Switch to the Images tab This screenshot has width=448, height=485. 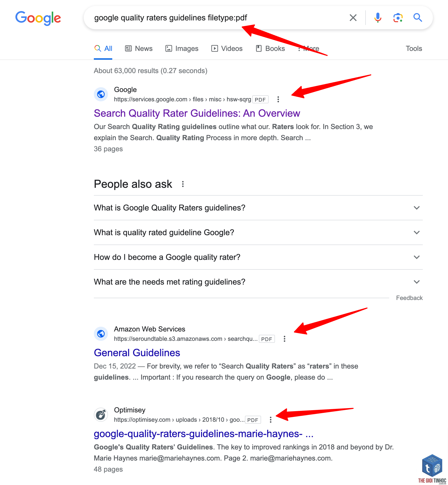(182, 48)
